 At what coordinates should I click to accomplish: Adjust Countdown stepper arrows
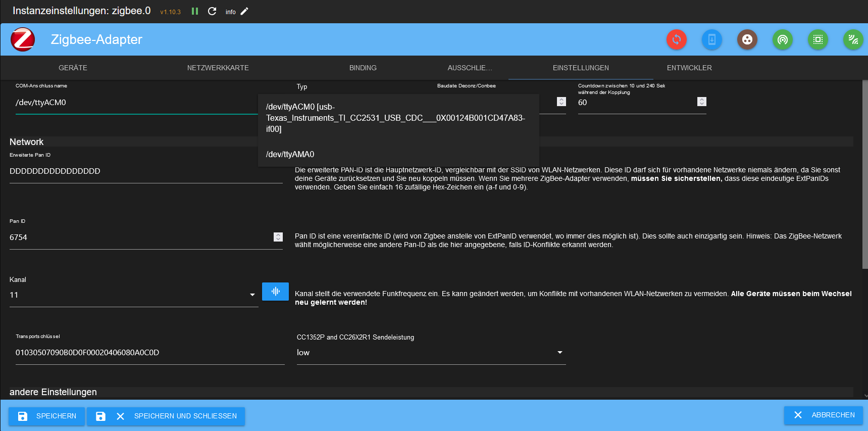tap(702, 102)
